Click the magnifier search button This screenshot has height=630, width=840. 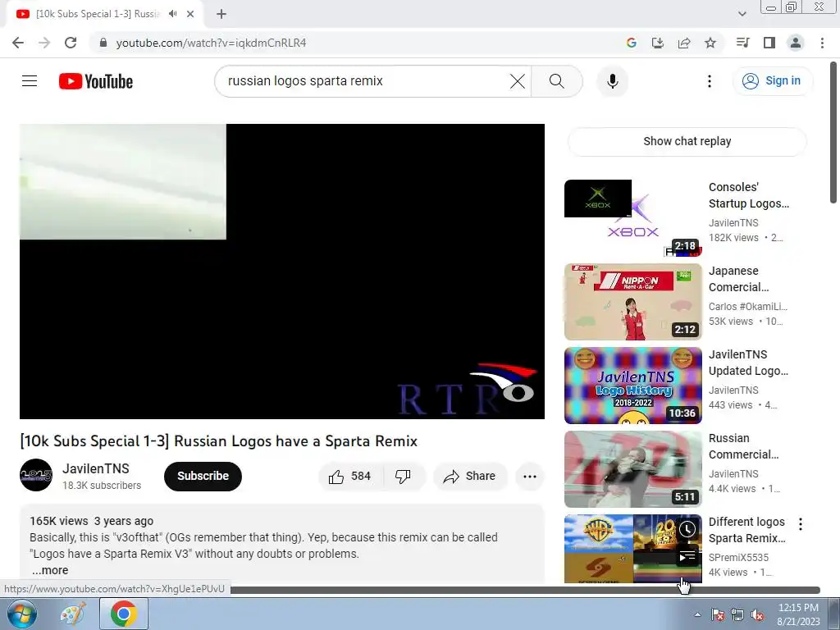click(x=557, y=81)
